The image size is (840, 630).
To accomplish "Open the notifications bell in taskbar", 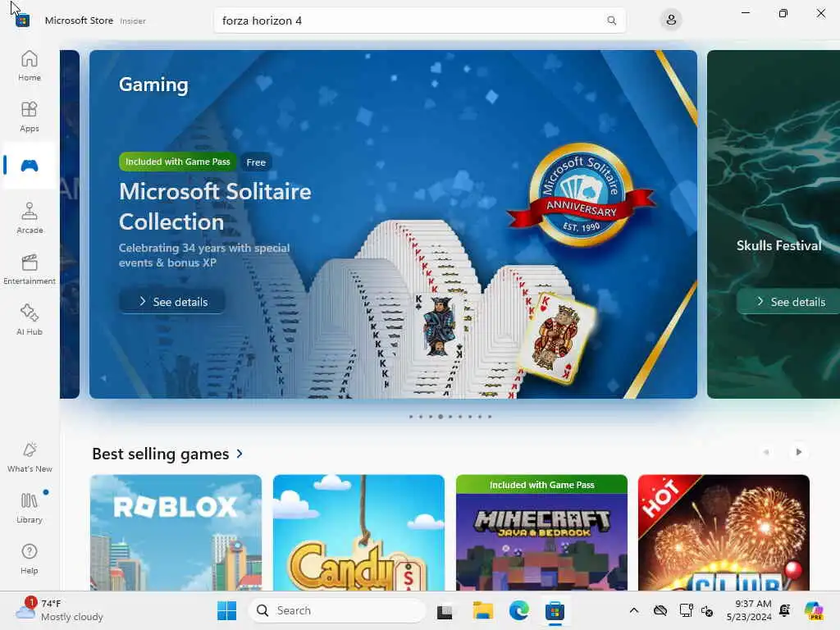I will tap(785, 610).
